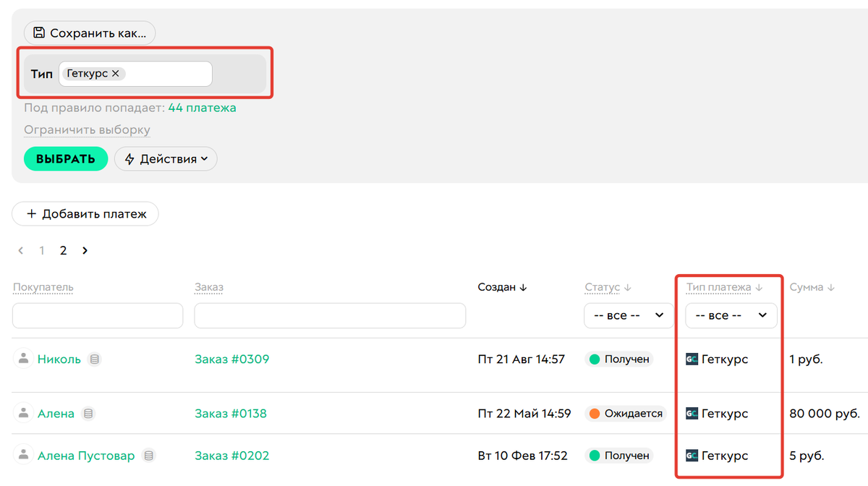Viewport: 868px width, 486px height.
Task: Click the Заказ column header
Action: point(209,287)
